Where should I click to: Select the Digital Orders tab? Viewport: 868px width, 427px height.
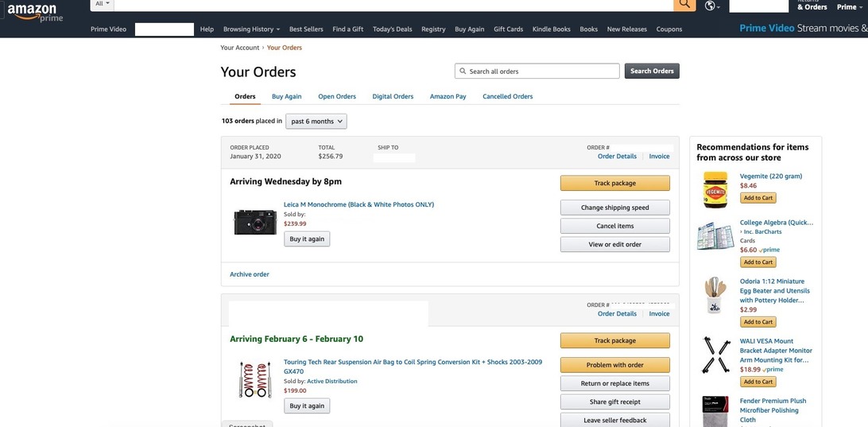pos(393,97)
